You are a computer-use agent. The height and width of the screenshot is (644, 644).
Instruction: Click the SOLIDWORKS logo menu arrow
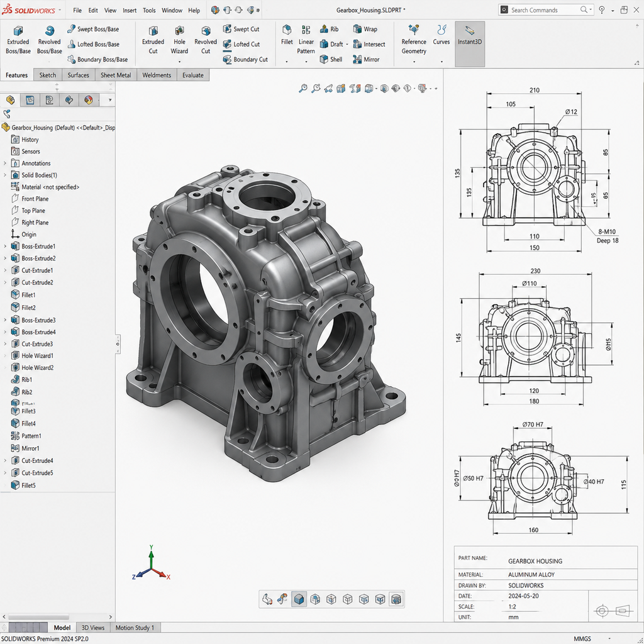(x=60, y=10)
